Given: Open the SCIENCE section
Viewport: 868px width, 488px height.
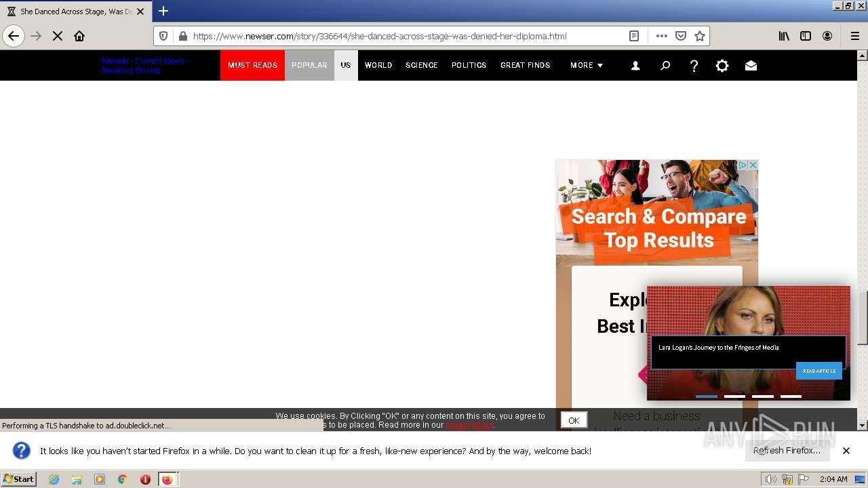Looking at the screenshot, I should (422, 65).
